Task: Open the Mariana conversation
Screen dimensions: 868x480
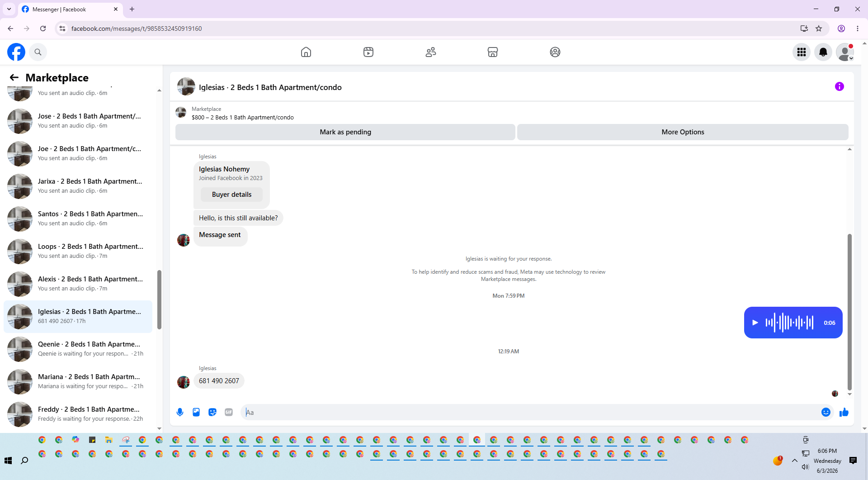Action: (78, 381)
